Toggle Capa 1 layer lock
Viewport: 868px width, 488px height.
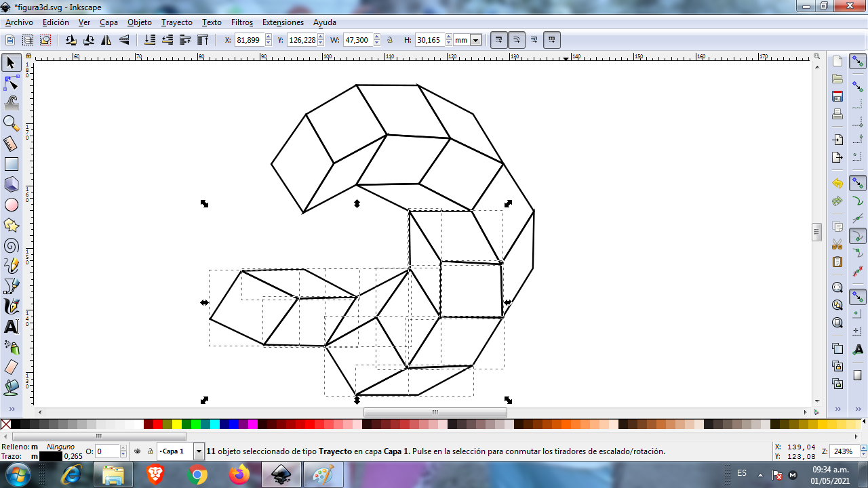click(150, 451)
